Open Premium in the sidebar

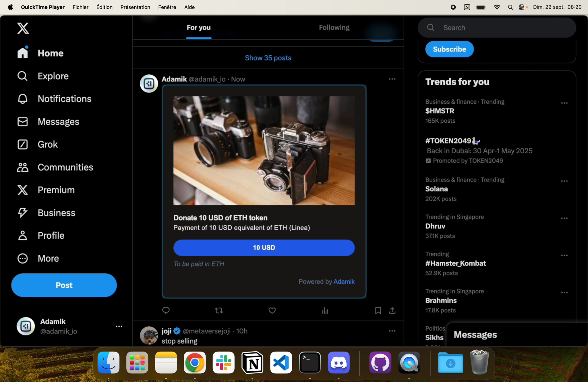pyautogui.click(x=46, y=190)
